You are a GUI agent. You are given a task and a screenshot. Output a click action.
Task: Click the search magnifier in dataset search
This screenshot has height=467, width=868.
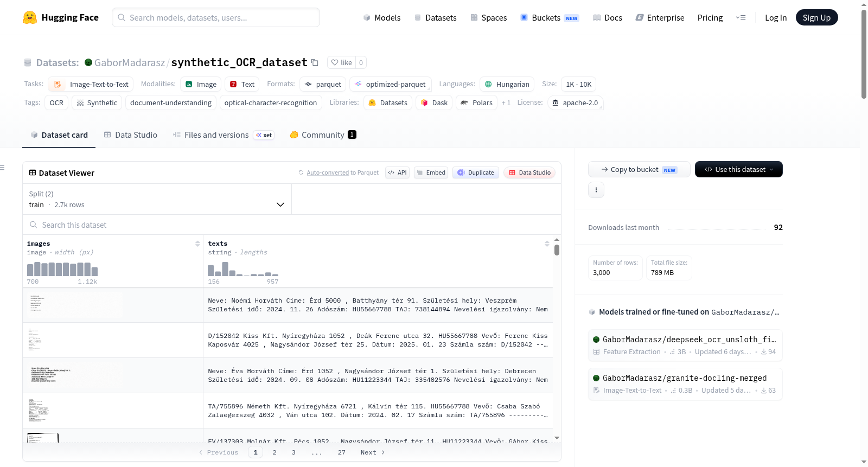tap(34, 225)
